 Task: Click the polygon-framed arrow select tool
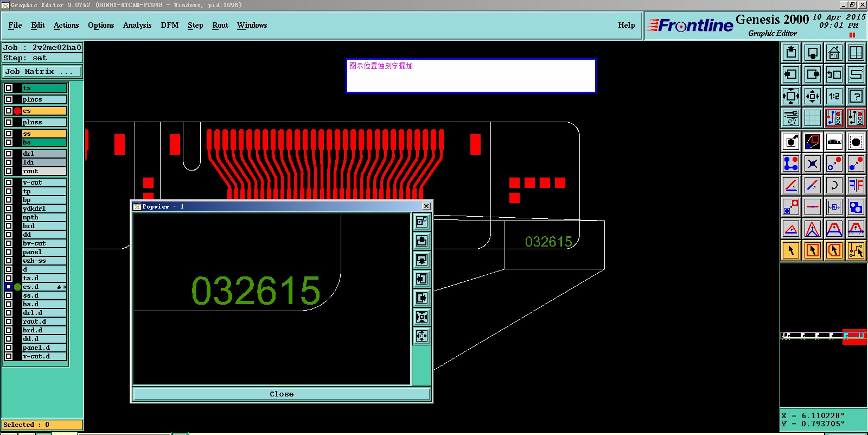pos(834,250)
